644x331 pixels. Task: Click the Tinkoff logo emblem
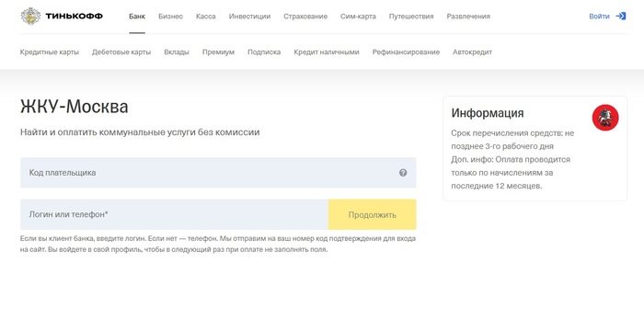coord(30,17)
